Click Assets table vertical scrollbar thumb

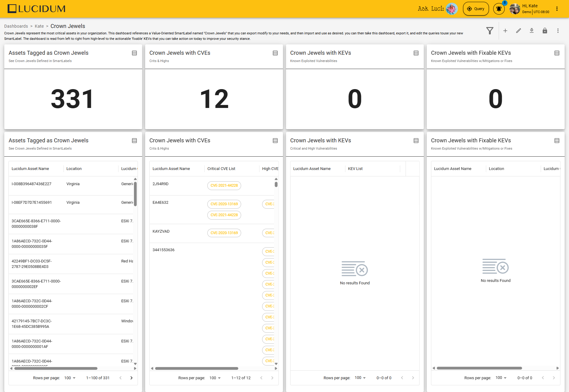(x=135, y=194)
